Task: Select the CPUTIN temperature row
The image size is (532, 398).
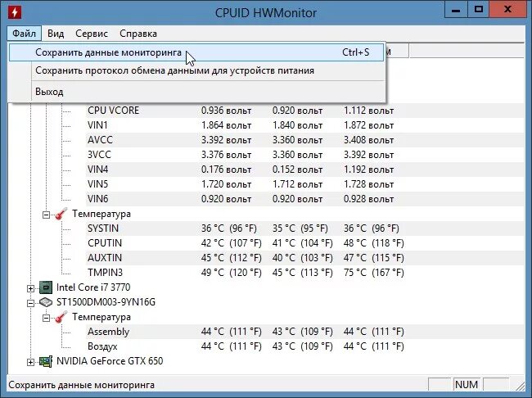Action: click(x=304, y=243)
